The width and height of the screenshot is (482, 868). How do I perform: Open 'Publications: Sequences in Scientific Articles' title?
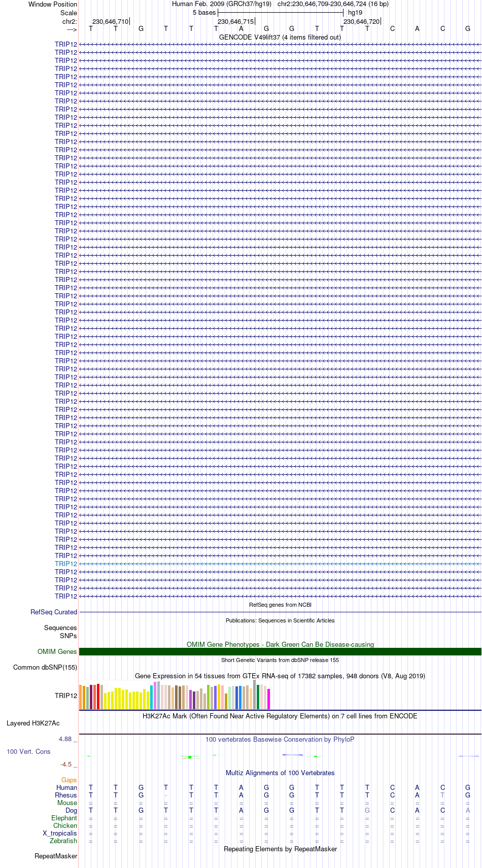coord(280,620)
